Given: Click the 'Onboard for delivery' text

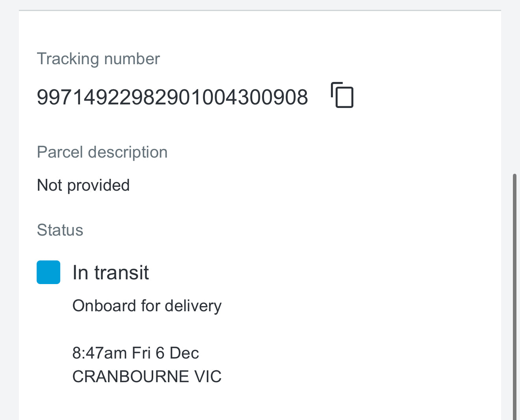Looking at the screenshot, I should [x=147, y=306].
